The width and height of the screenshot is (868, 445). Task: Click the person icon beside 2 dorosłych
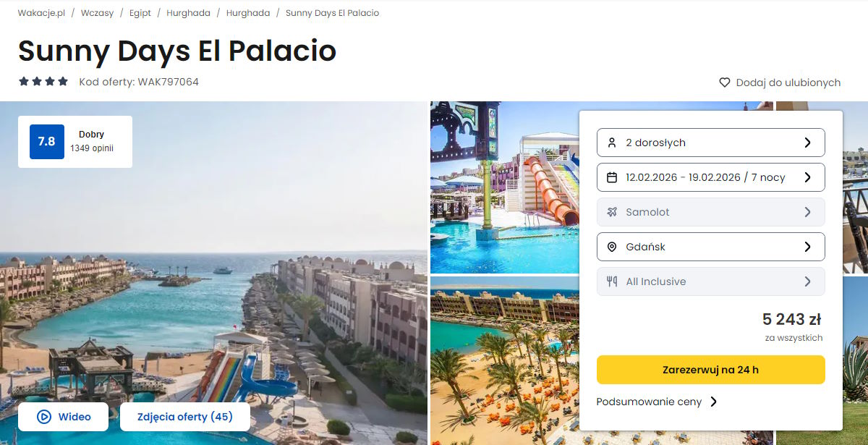(x=612, y=143)
